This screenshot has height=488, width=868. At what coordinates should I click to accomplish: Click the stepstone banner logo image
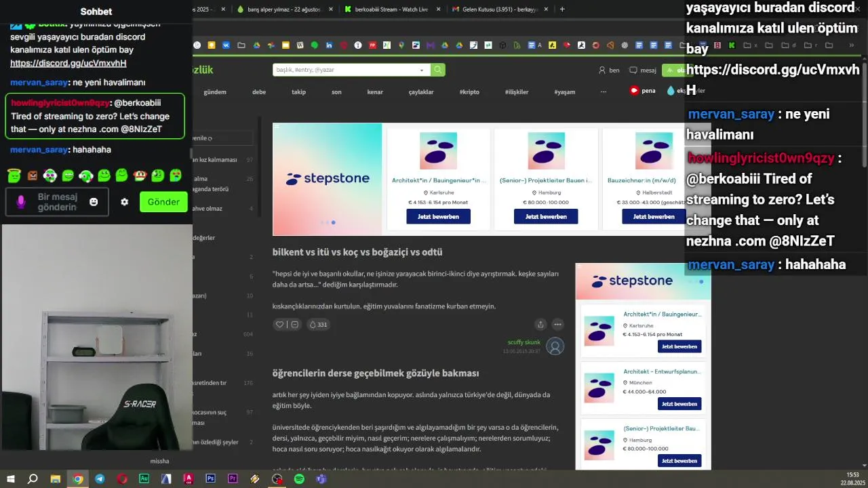[x=328, y=179]
